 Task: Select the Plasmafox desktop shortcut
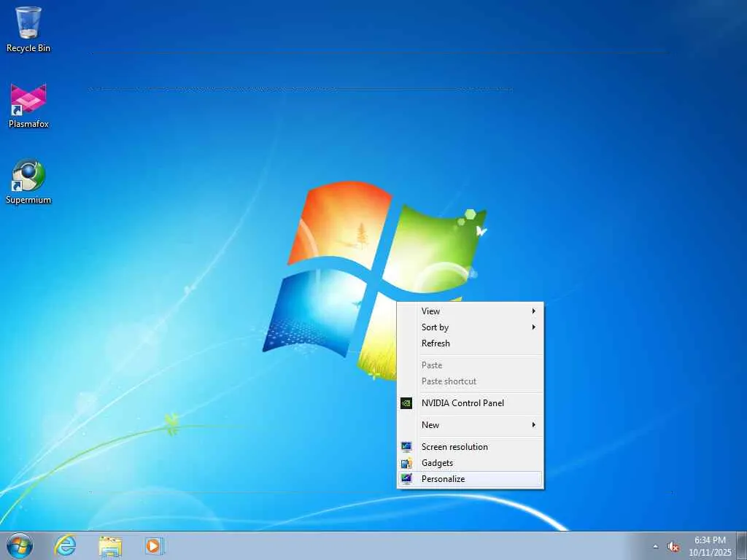coord(28,106)
